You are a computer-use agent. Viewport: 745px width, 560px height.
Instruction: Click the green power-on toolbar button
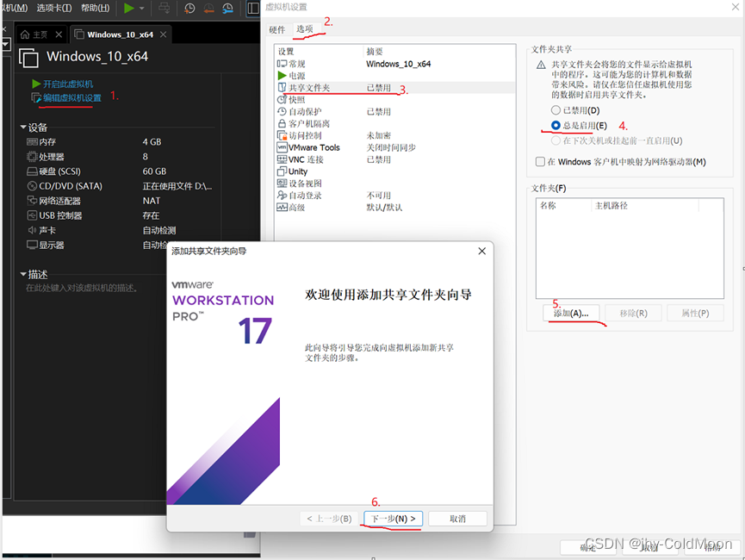[128, 9]
